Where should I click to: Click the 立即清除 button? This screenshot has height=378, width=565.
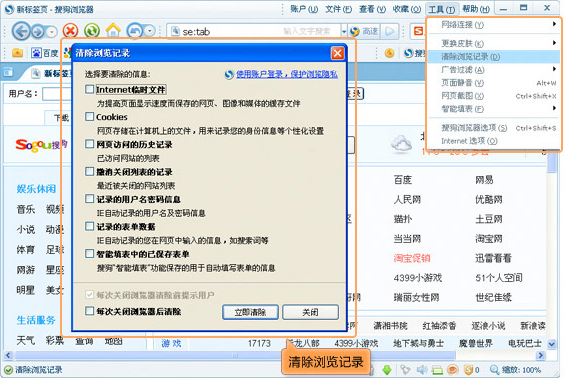[x=250, y=312]
